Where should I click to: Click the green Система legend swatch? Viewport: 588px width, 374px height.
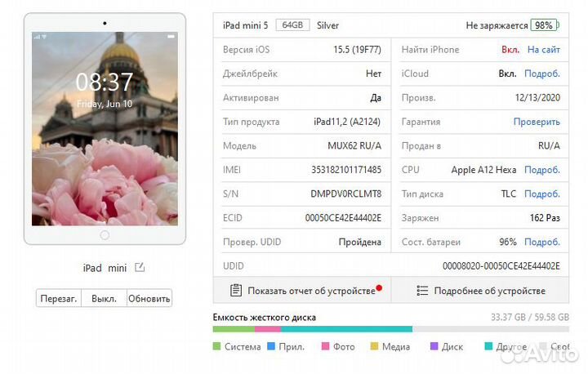pos(216,346)
